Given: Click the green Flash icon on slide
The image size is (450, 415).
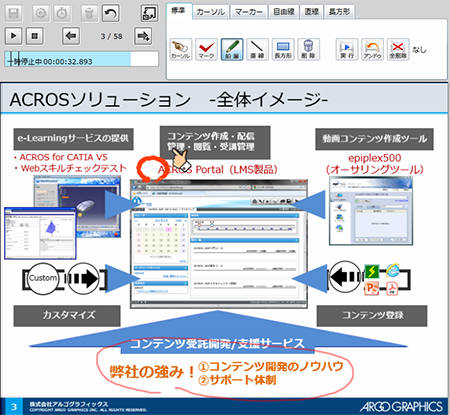Looking at the screenshot, I should click(x=372, y=271).
